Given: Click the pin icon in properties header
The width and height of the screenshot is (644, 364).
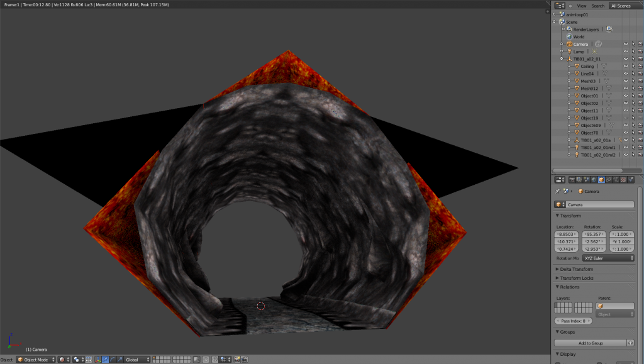Looking at the screenshot, I should click(x=557, y=191).
